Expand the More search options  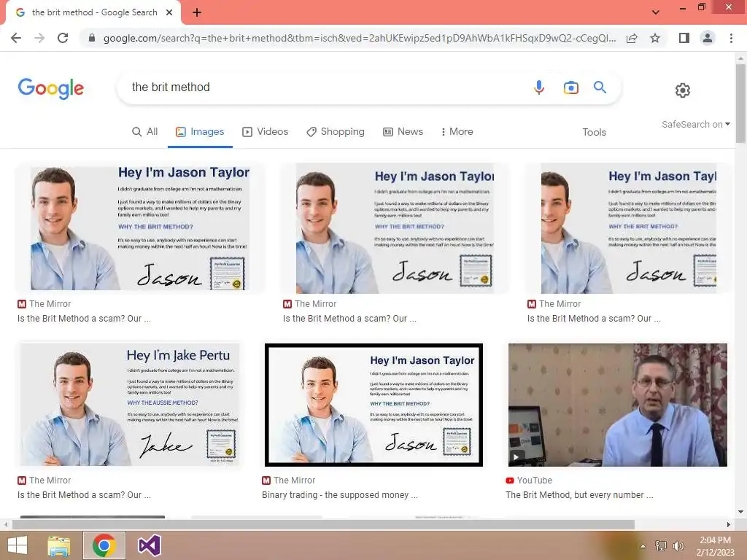tap(457, 131)
